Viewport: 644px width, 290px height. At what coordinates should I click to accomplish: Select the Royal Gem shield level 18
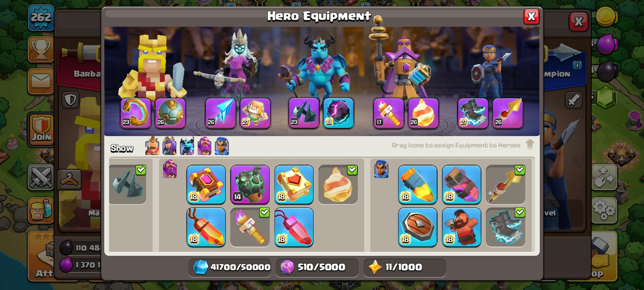(x=418, y=227)
